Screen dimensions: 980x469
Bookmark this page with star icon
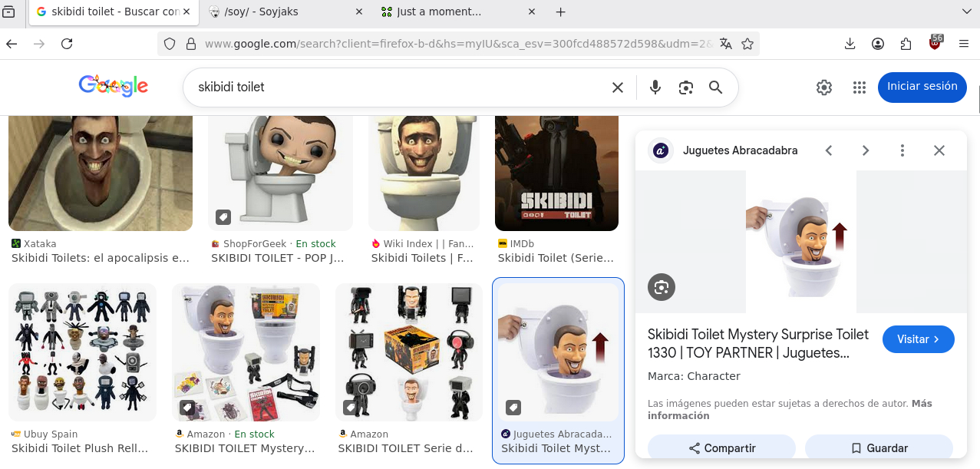(x=747, y=44)
